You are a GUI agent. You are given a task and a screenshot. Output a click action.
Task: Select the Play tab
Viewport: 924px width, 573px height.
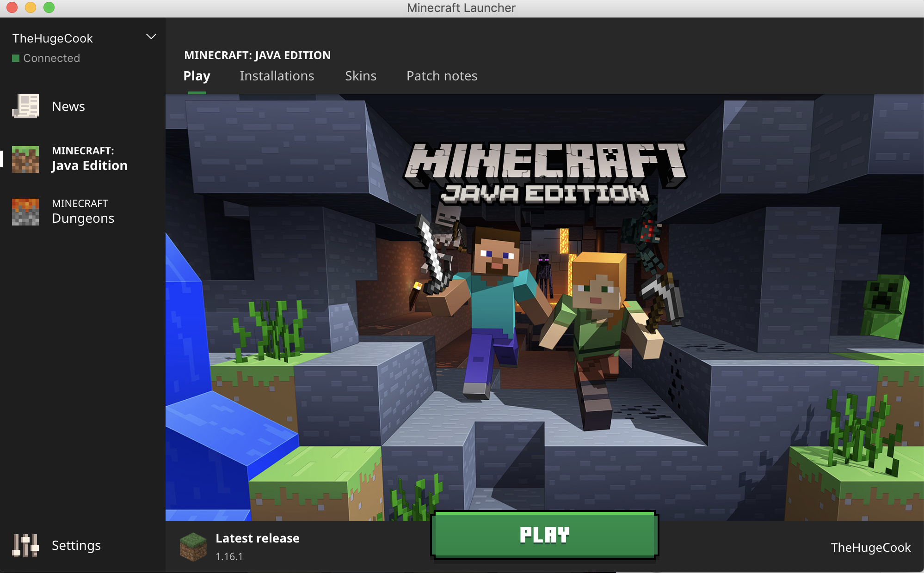(x=197, y=76)
